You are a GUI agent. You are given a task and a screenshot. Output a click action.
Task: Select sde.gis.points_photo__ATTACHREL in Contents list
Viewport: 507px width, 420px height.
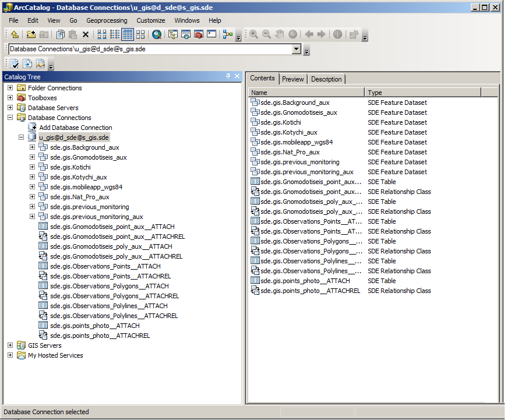[x=310, y=291]
